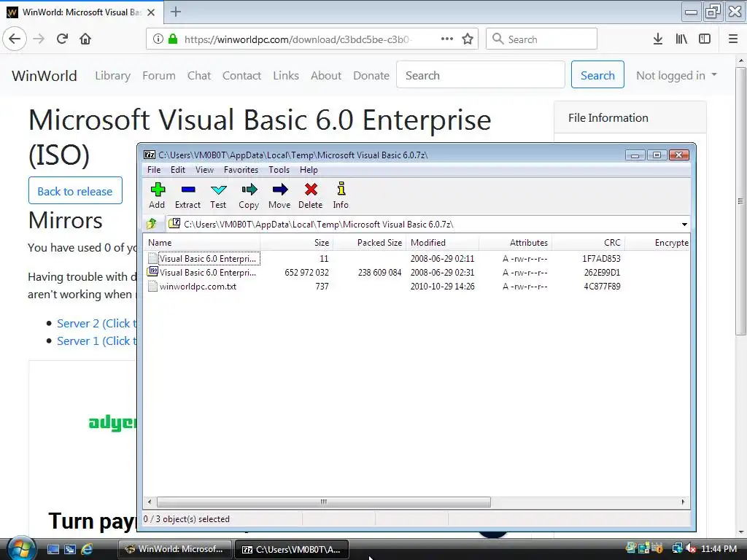This screenshot has height=560, width=747.
Task: Open 7-Zip Favorites menu
Action: tap(241, 169)
